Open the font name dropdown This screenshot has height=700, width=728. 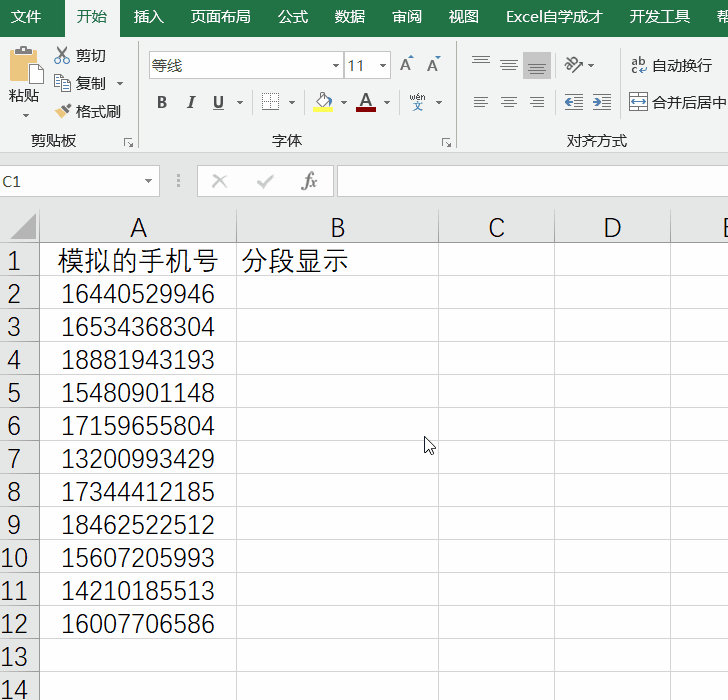336,65
